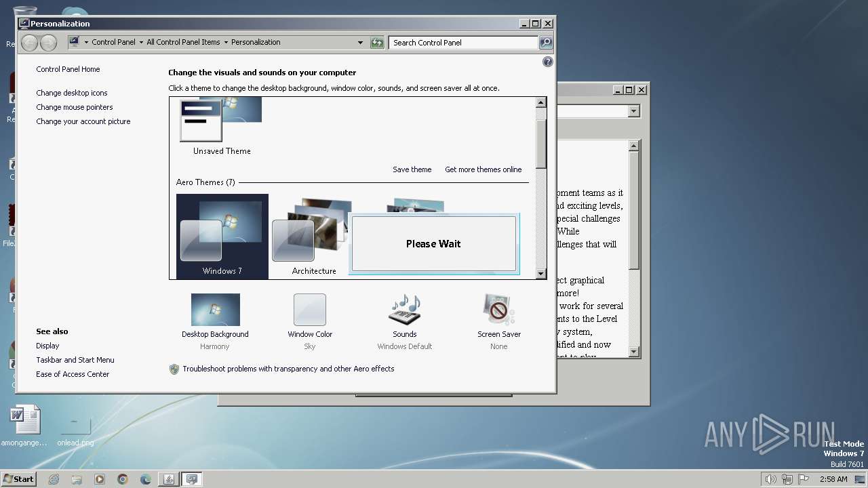Click the Please Wait dialog
This screenshot has height=488, width=868.
coord(434,244)
